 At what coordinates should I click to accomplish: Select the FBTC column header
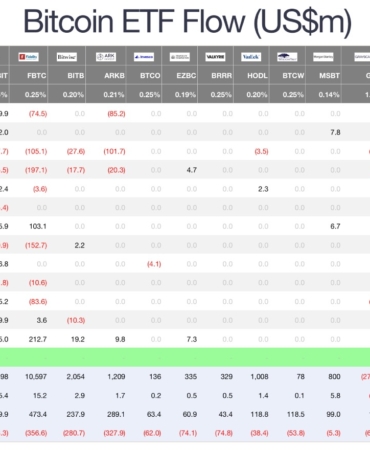[37, 76]
